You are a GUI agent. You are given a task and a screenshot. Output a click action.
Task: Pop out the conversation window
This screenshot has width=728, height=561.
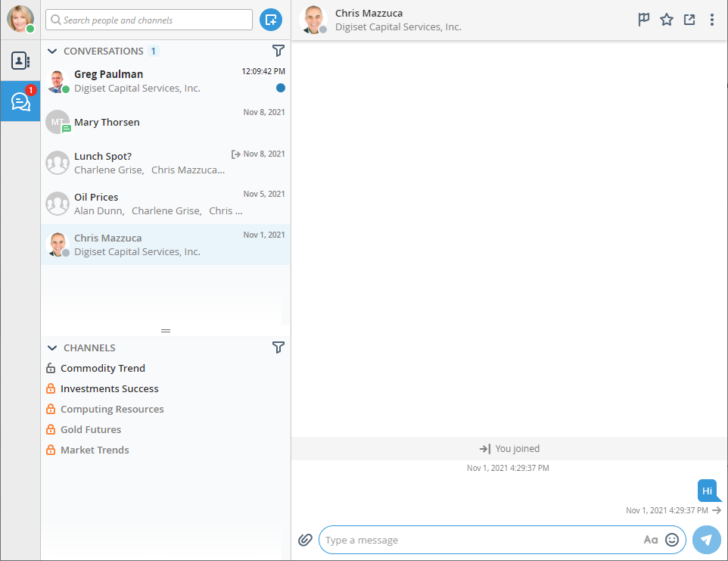[689, 20]
